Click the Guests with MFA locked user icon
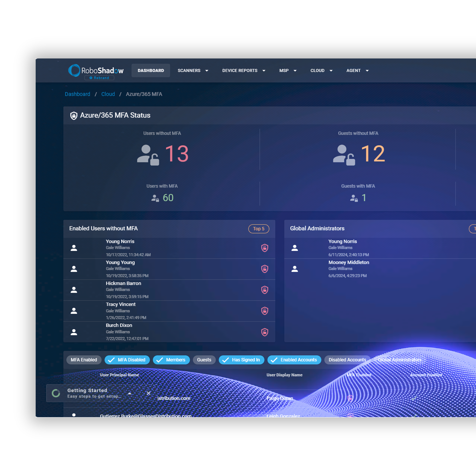Image resolution: width=476 pixels, height=476 pixels. [354, 198]
